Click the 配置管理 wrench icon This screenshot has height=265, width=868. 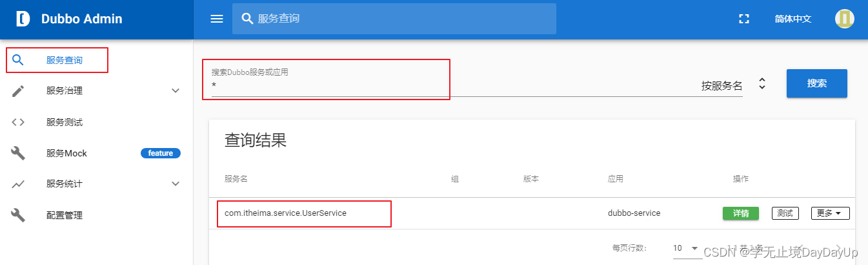[18, 215]
